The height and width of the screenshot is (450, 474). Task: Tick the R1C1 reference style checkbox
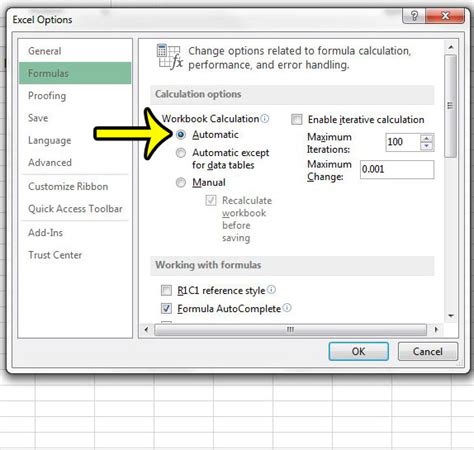(x=166, y=290)
